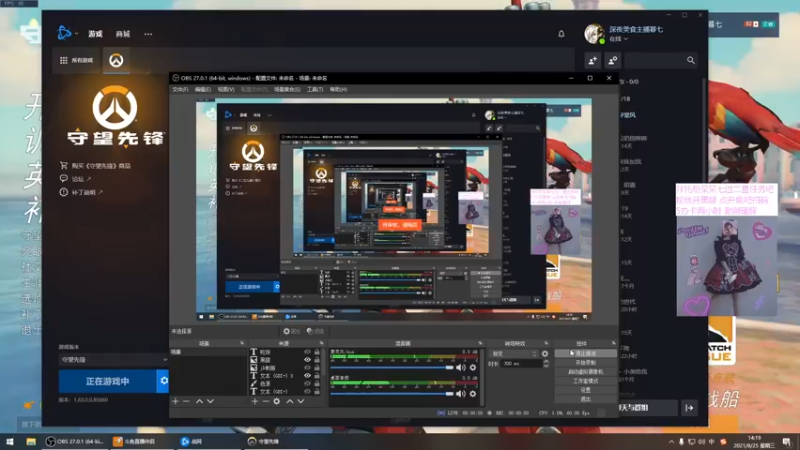Click 停止推流 in OBS controls

click(x=585, y=353)
